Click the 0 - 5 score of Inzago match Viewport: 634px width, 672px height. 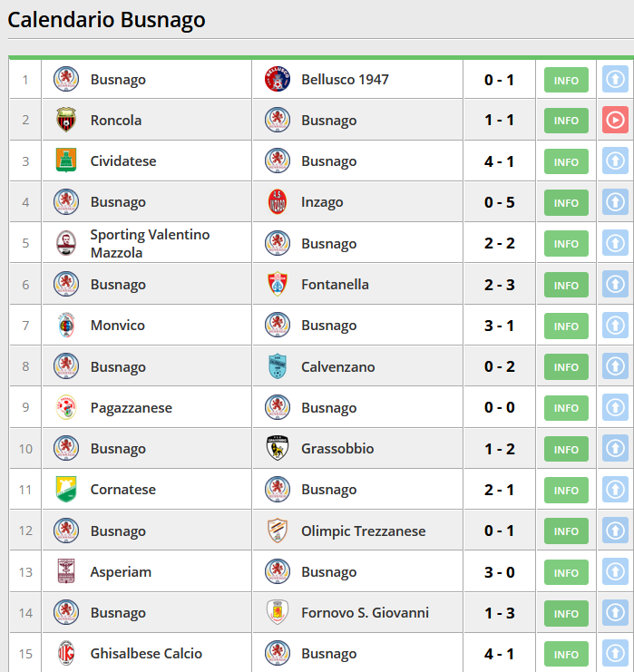(499, 202)
